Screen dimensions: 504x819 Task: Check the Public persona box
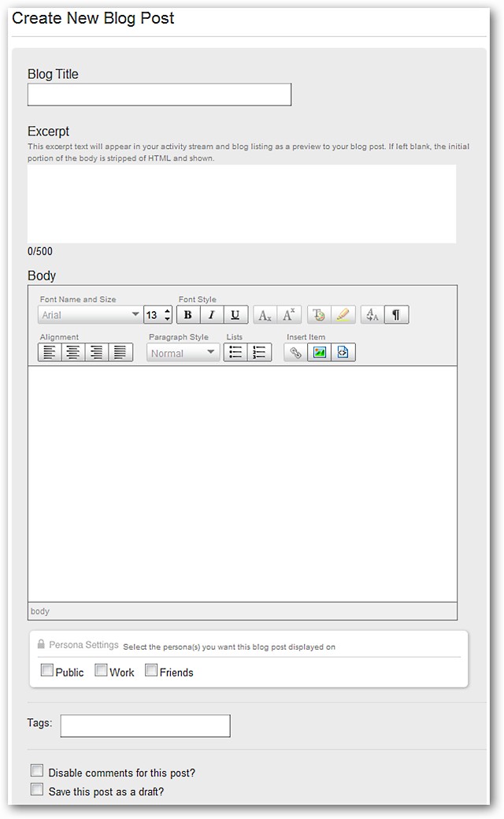coord(47,670)
